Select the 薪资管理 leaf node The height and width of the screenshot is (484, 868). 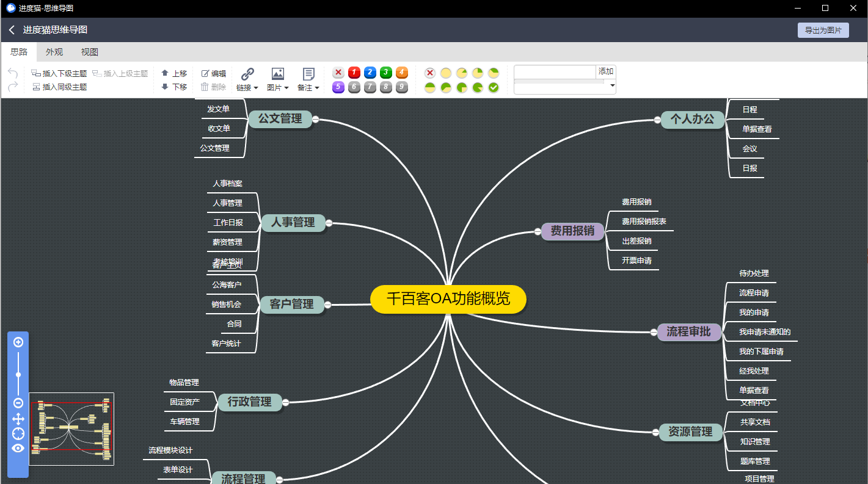pyautogui.click(x=227, y=242)
